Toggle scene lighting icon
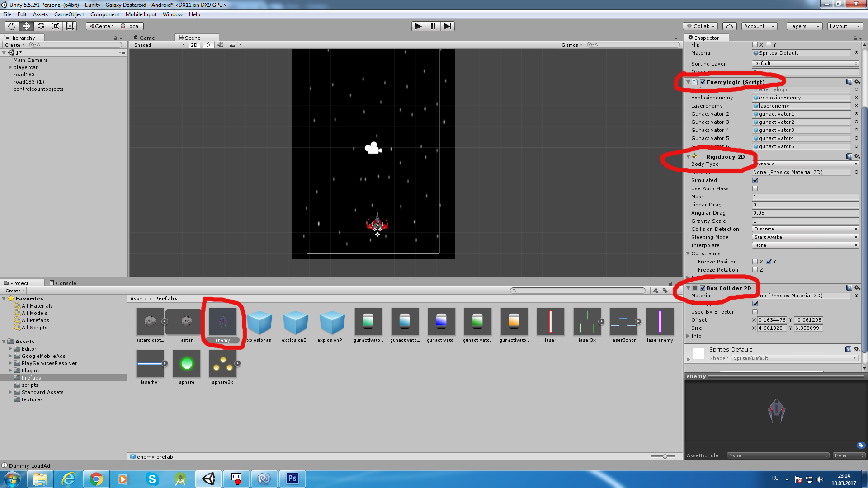This screenshot has width=868, height=488. click(x=208, y=45)
